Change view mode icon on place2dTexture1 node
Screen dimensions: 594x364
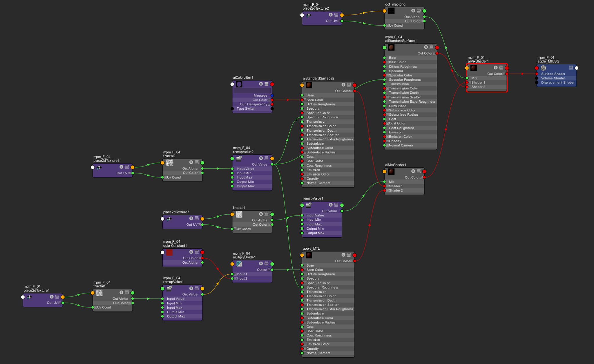point(57,297)
